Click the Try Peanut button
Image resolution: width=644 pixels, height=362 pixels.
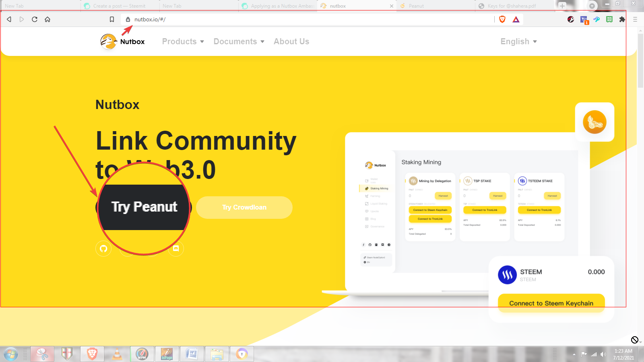[x=144, y=207]
